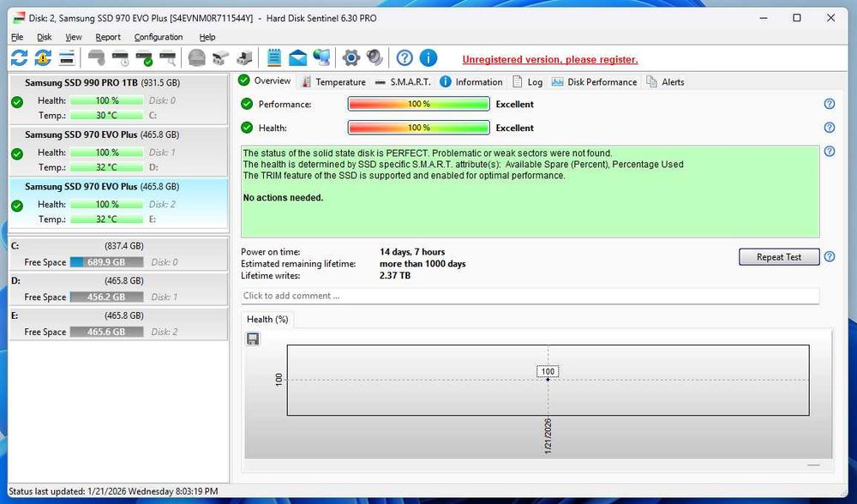Screen dimensions: 857x504
Task: Open the Help menu
Action: (x=207, y=37)
